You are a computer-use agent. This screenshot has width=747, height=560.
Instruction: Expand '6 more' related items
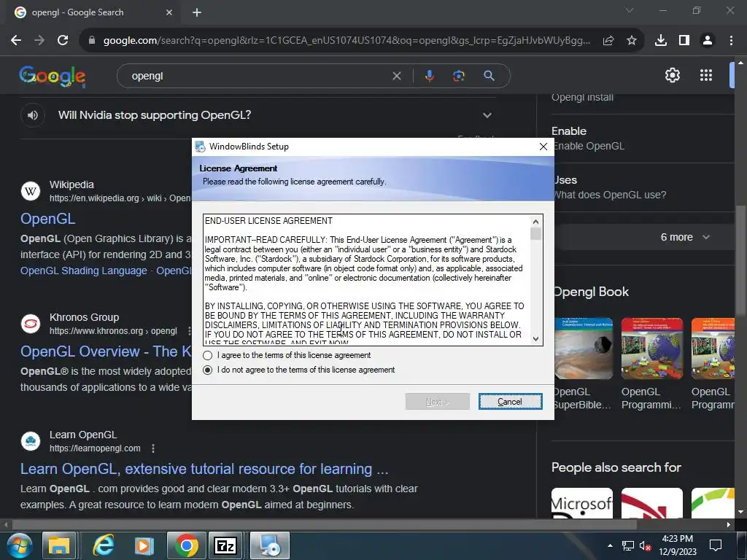pyautogui.click(x=684, y=237)
